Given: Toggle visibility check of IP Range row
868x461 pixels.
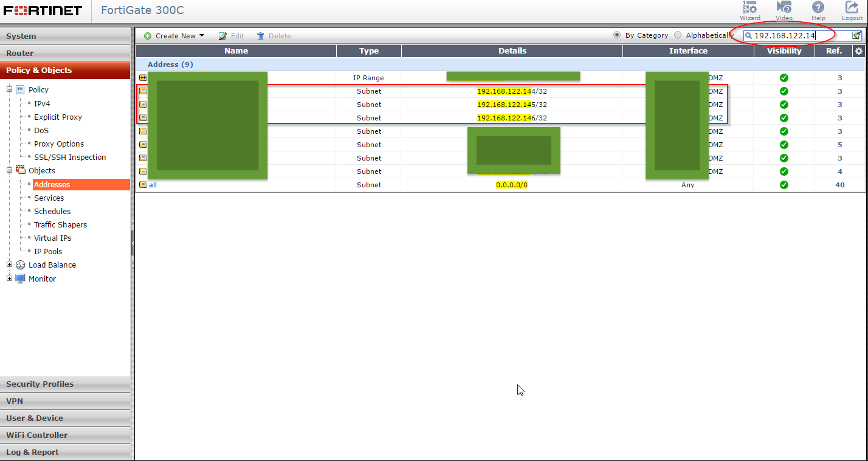Looking at the screenshot, I should tap(784, 78).
